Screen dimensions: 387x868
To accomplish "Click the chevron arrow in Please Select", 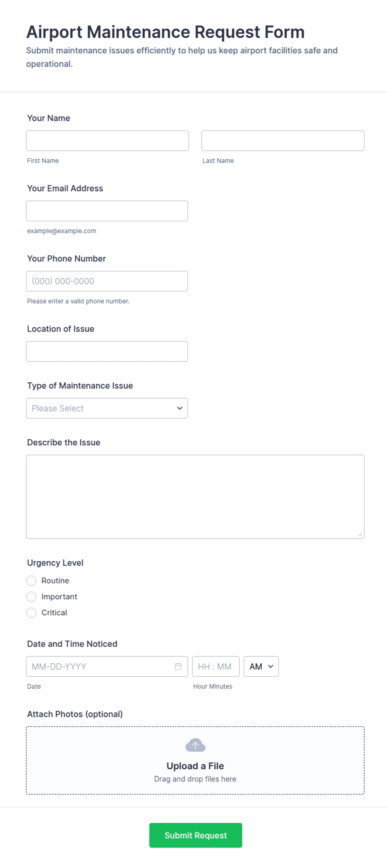I will pos(179,408).
